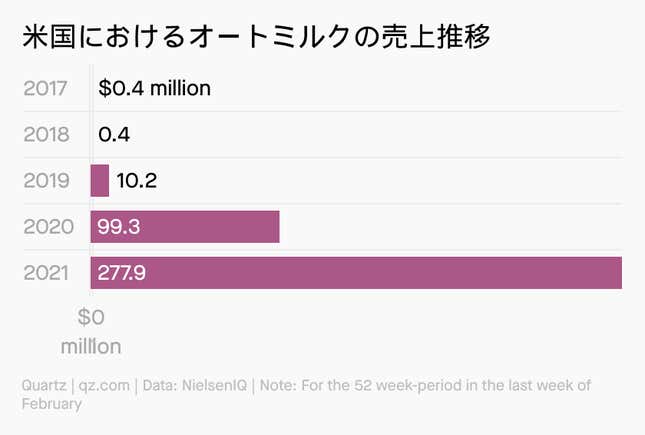Screen dimensions: 645x435
Task: Click the $0 million axis label
Action: pyautogui.click(x=91, y=332)
